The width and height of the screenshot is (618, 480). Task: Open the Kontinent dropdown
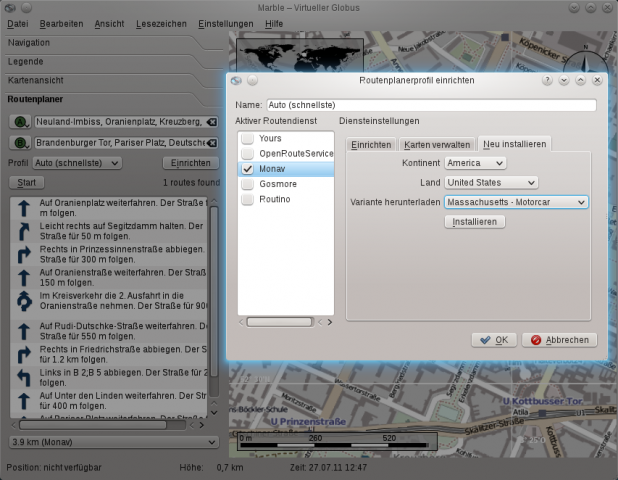pos(475,162)
